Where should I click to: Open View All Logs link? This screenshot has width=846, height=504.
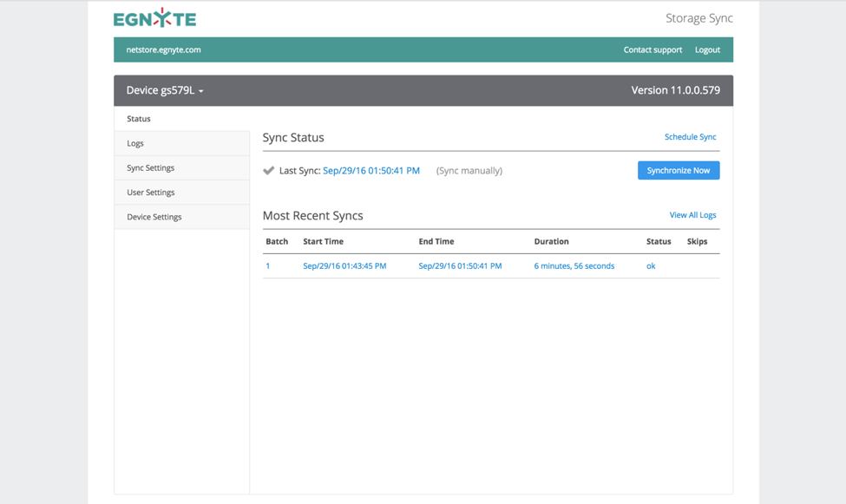[692, 215]
